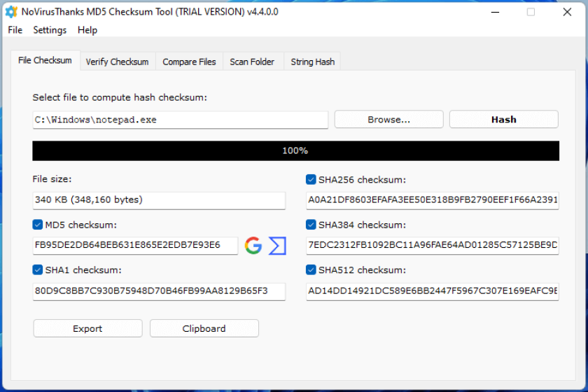Click the 100% progress bar
This screenshot has width=588, height=392.
(x=295, y=150)
